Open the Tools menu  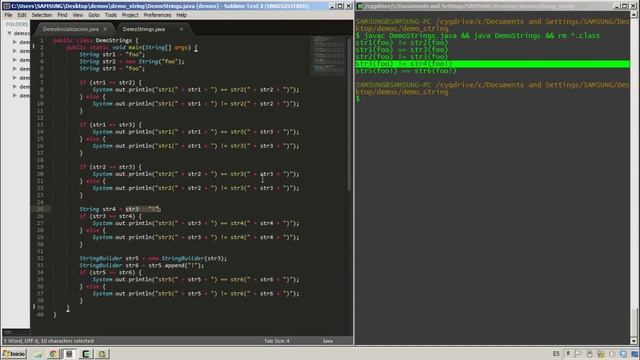(111, 15)
